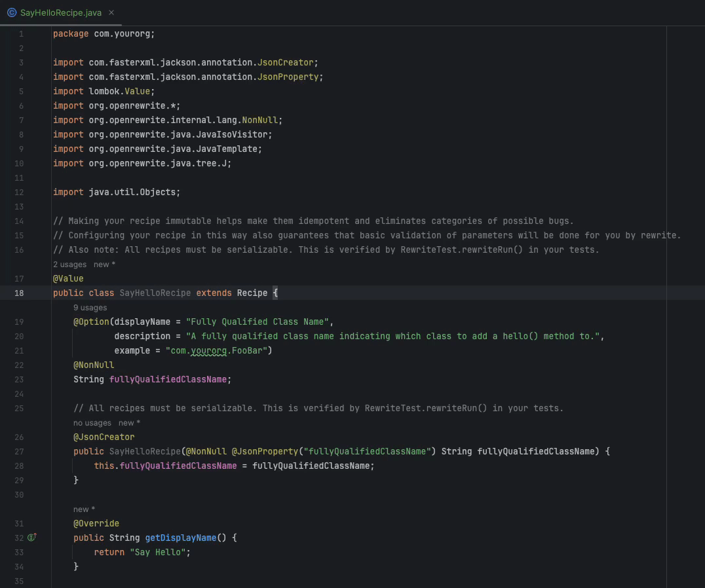Select the SayHelloRecipe.java editor tab
Screen dimensions: 705x588
pyautogui.click(x=61, y=12)
